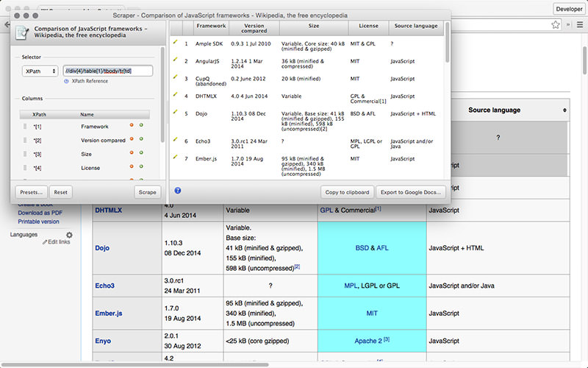The image size is (588, 368).
Task: Open the Ember.js article link
Action: [109, 313]
